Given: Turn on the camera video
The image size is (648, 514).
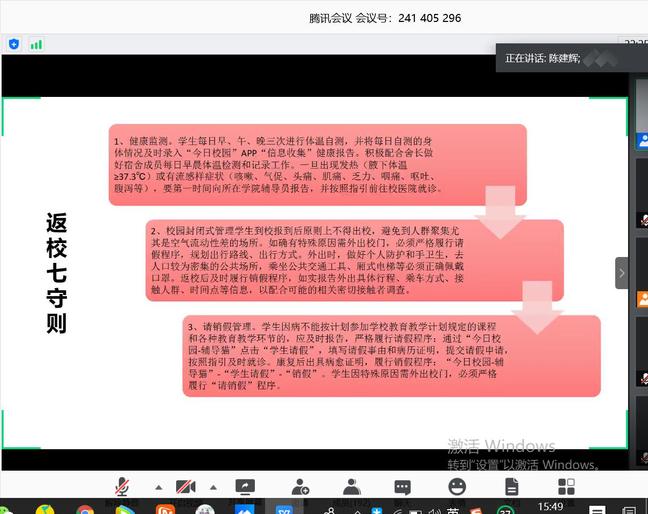Looking at the screenshot, I should [185, 487].
